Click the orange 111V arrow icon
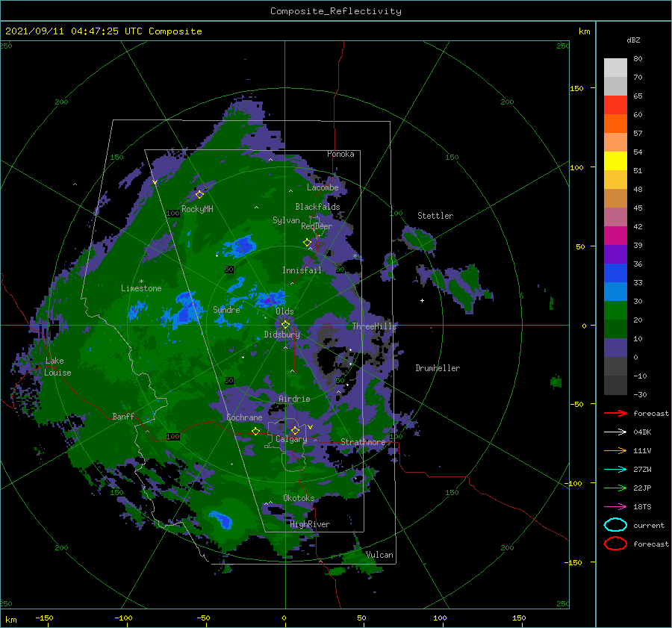The image size is (672, 628). (615, 450)
